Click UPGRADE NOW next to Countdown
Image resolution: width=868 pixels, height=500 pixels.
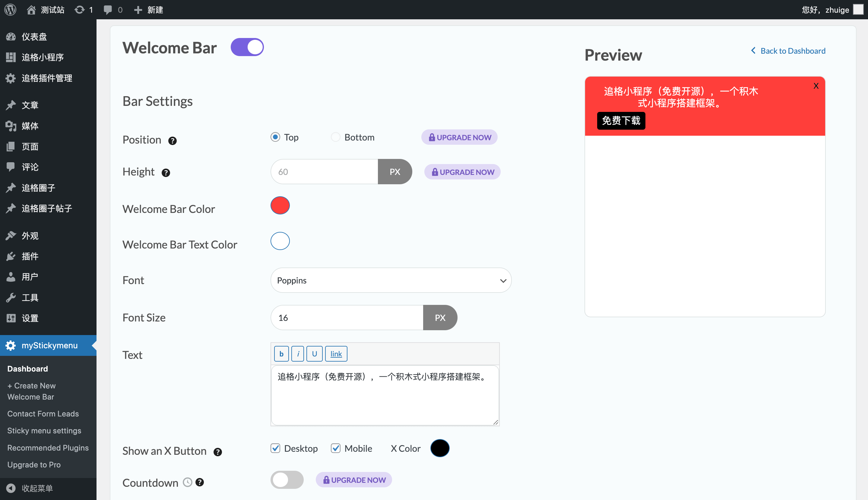[x=354, y=480]
